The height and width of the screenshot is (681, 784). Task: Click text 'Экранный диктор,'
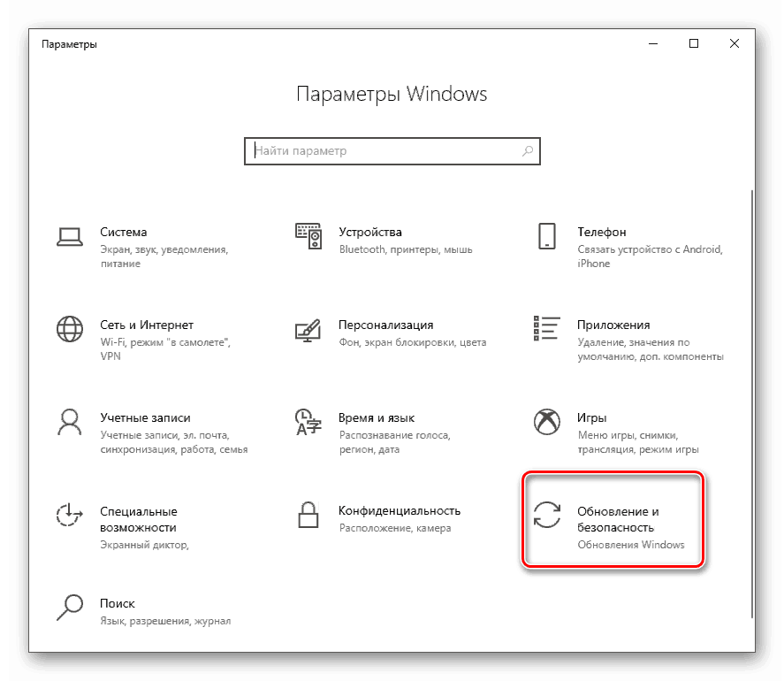[x=144, y=545]
